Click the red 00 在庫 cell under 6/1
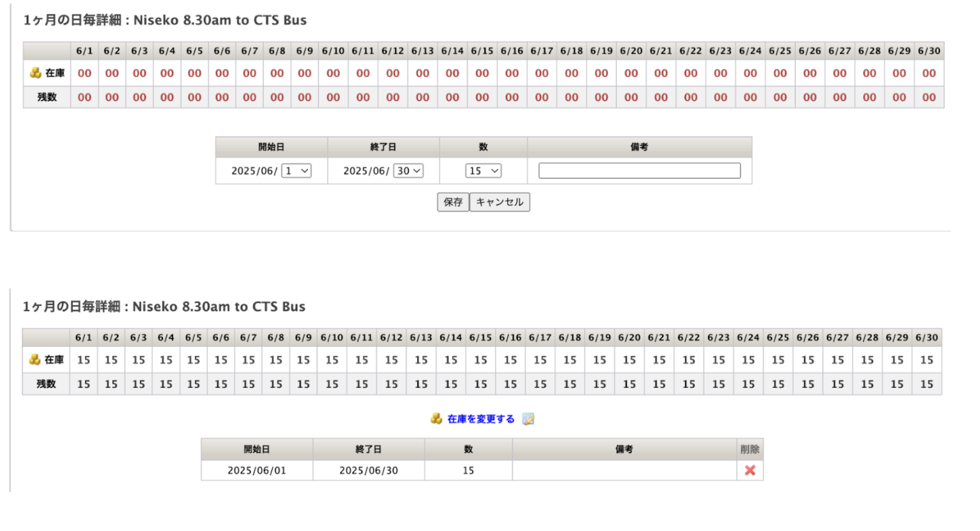 pyautogui.click(x=84, y=73)
